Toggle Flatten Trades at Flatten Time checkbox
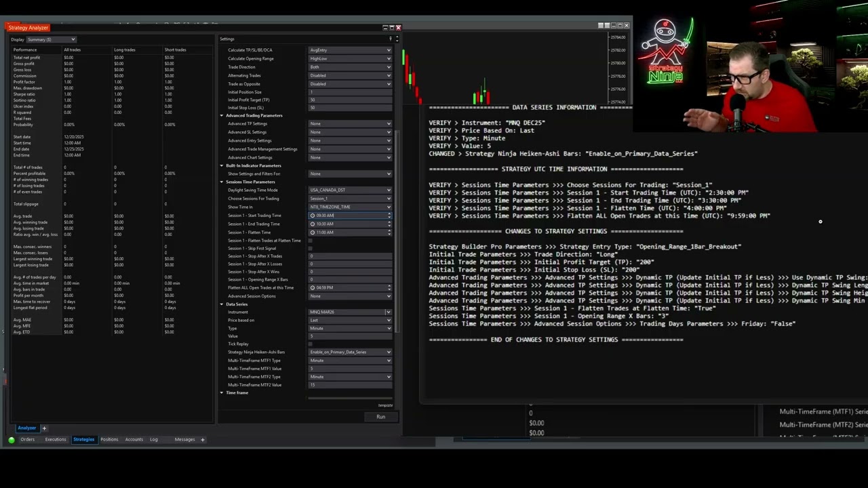This screenshot has height=488, width=868. tap(311, 241)
